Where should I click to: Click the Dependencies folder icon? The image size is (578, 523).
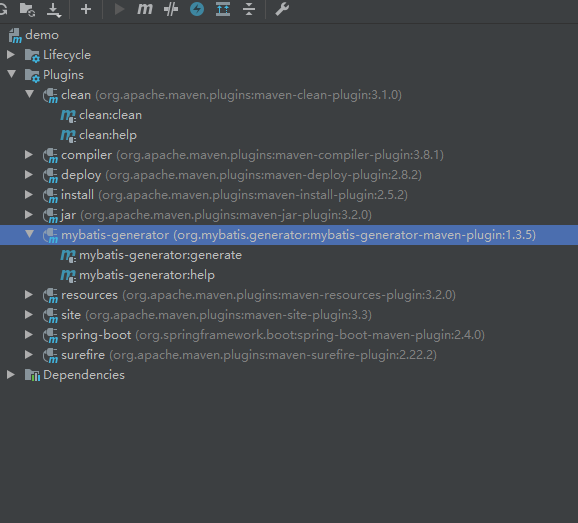pyautogui.click(x=32, y=375)
